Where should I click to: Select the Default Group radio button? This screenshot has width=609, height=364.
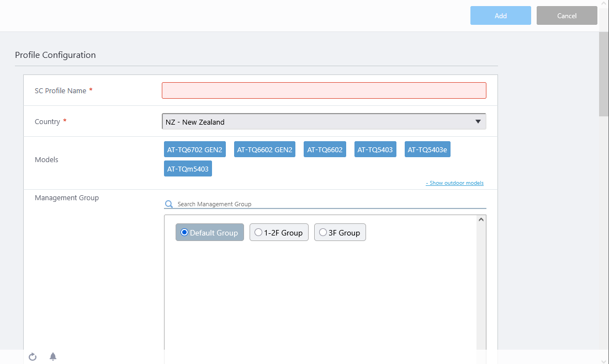point(184,232)
